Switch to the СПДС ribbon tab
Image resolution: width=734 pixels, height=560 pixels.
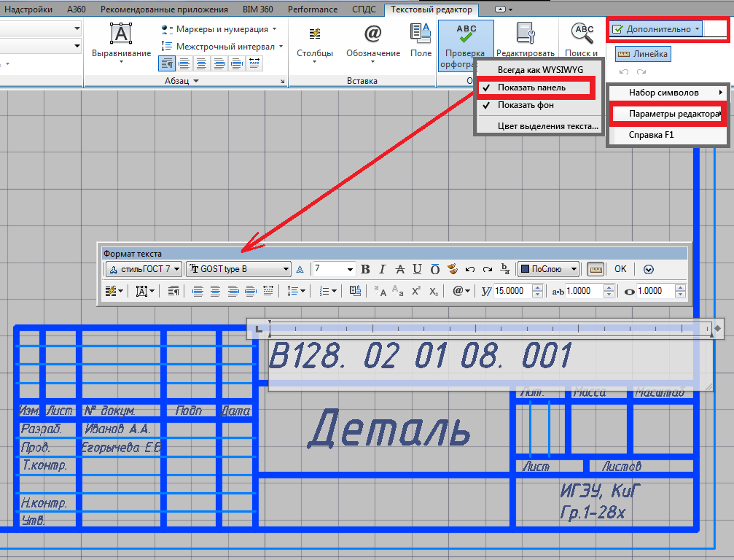(x=363, y=9)
